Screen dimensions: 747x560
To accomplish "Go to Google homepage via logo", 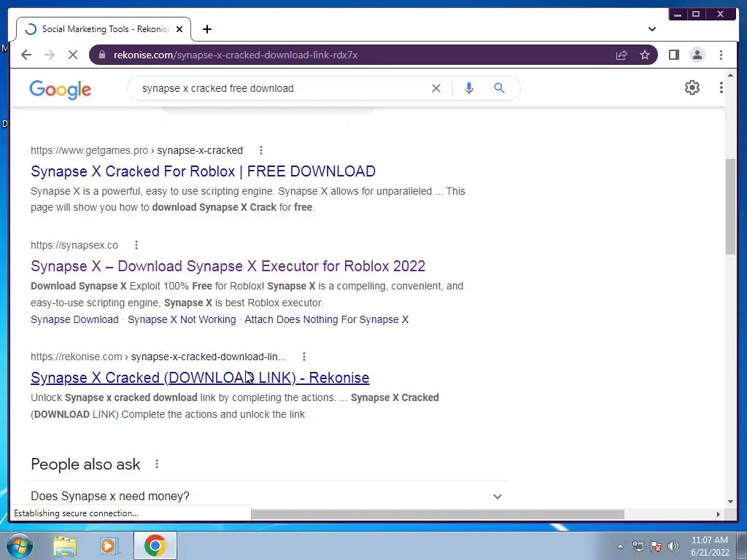I will point(60,89).
